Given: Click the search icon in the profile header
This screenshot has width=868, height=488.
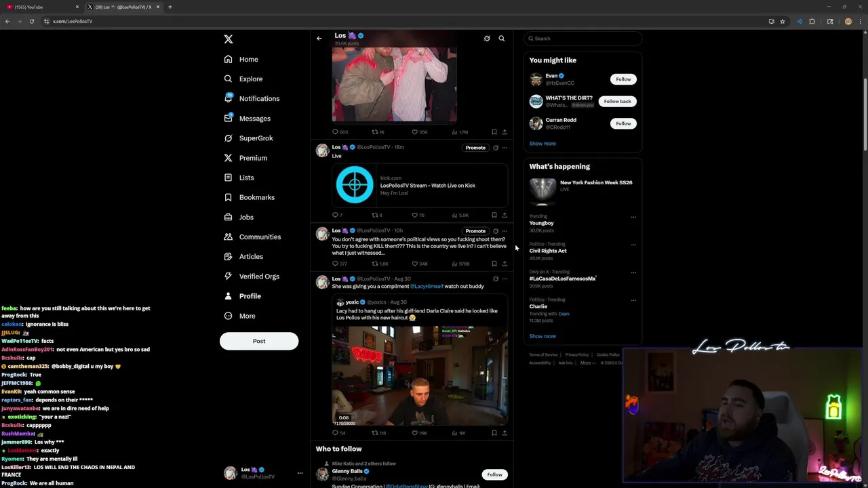Looking at the screenshot, I should click(x=502, y=39).
